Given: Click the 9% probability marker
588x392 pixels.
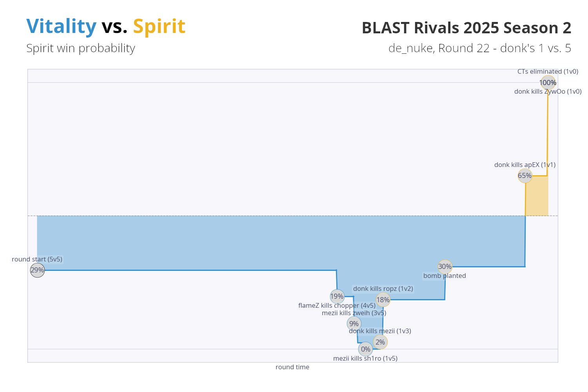Looking at the screenshot, I should pos(354,324).
